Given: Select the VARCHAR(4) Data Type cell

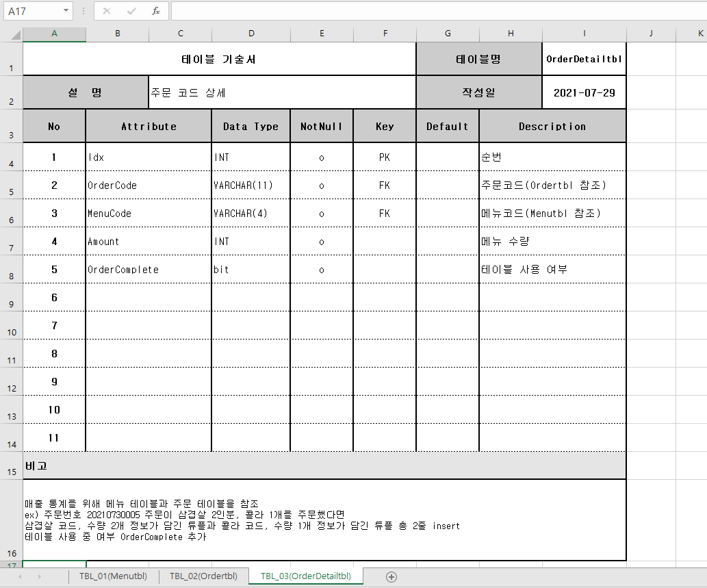Looking at the screenshot, I should [x=250, y=213].
